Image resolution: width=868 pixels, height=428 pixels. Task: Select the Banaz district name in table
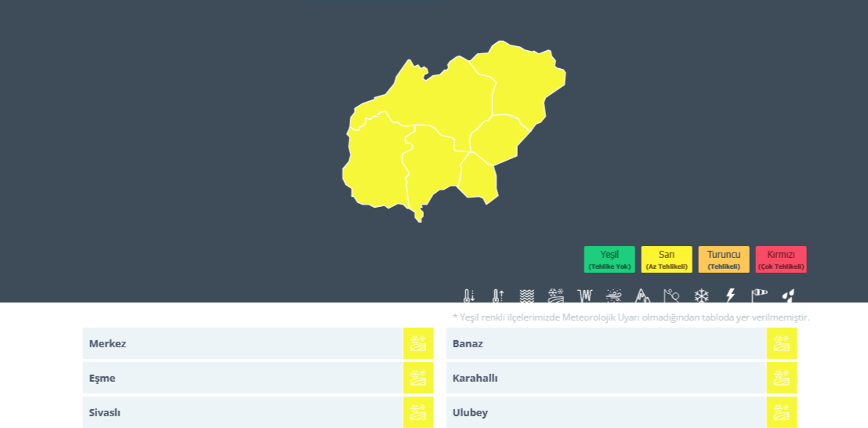point(468,343)
